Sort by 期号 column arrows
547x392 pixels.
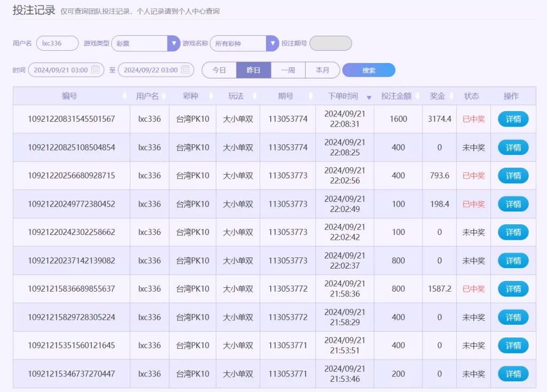pyautogui.click(x=310, y=96)
